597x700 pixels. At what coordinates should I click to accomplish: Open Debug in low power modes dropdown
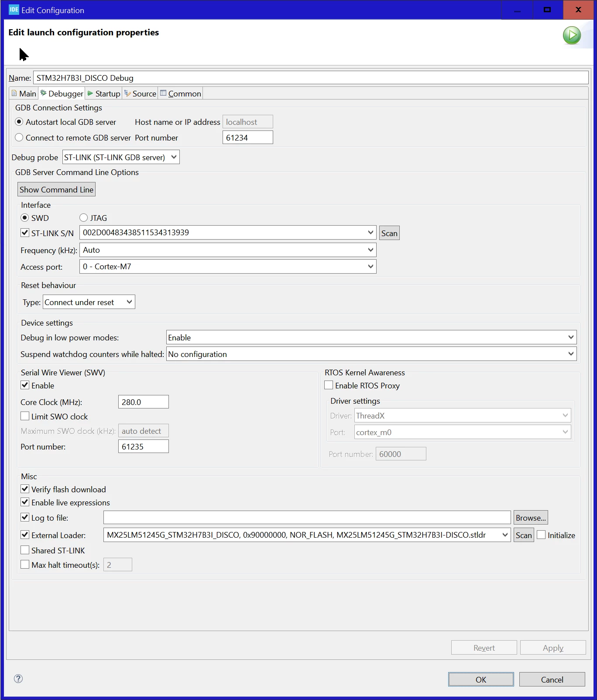coord(371,337)
